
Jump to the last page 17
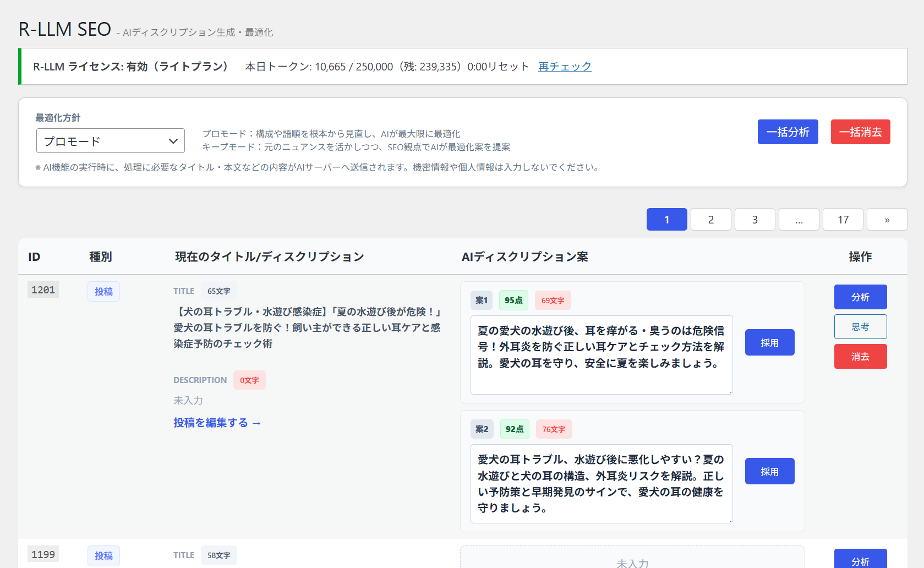pyautogui.click(x=843, y=219)
